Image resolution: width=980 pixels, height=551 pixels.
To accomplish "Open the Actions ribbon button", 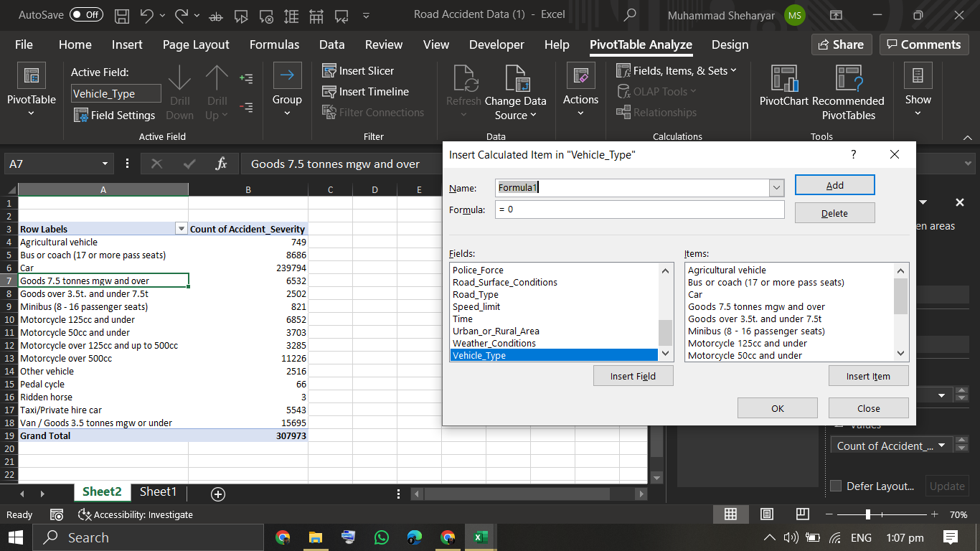I will [x=580, y=91].
